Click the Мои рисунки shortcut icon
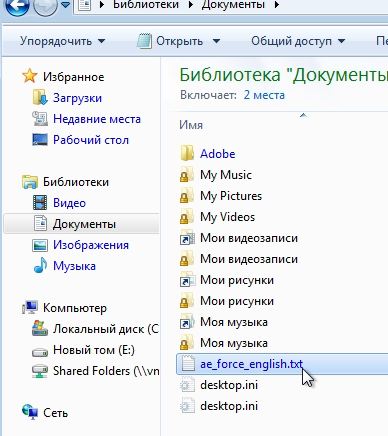This screenshot has height=436, width=388. pos(187,280)
